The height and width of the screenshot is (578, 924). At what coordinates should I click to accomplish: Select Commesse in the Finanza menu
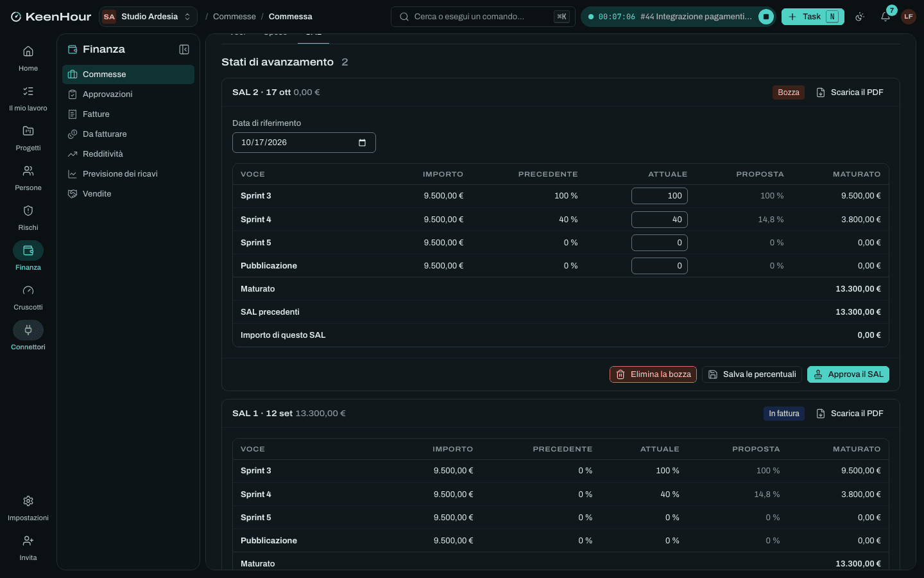point(128,74)
